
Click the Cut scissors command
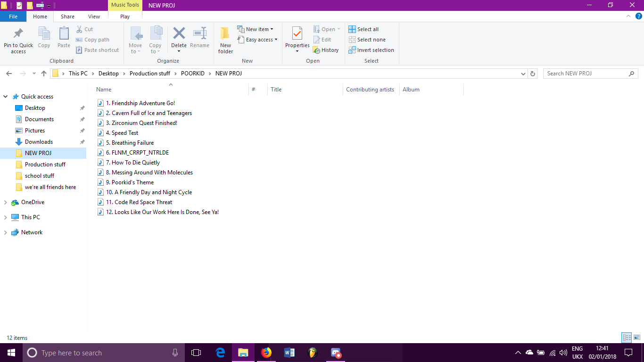[85, 29]
